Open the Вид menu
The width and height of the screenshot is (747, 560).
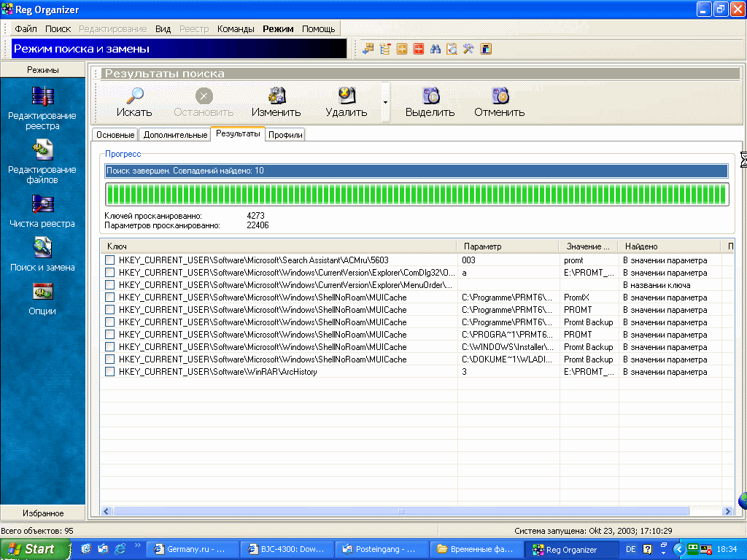[x=163, y=28]
